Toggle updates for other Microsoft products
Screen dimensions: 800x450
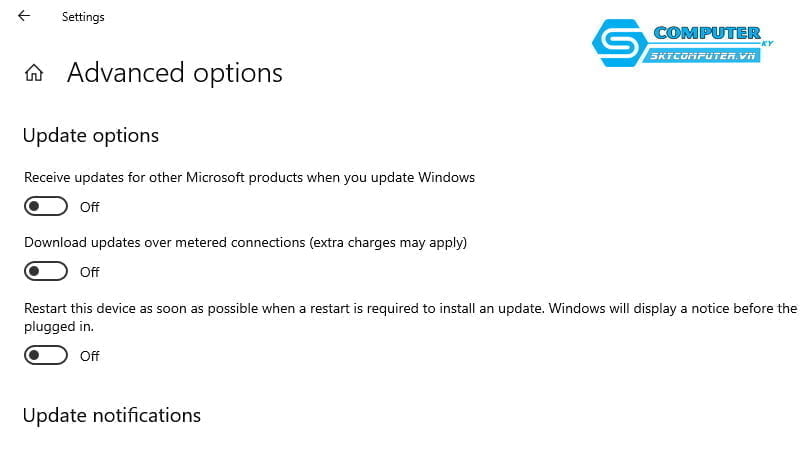point(46,207)
